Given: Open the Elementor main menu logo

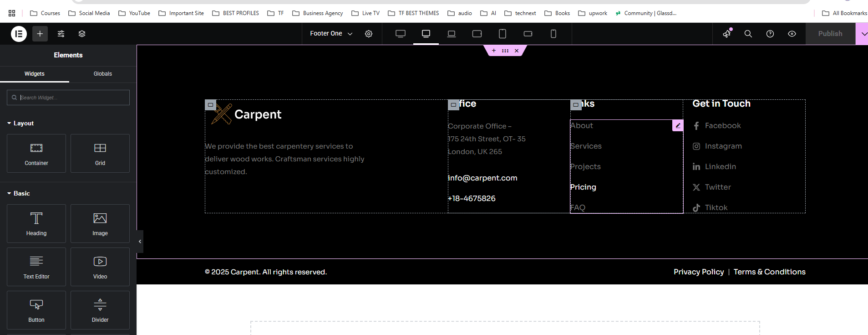Looking at the screenshot, I should (19, 34).
